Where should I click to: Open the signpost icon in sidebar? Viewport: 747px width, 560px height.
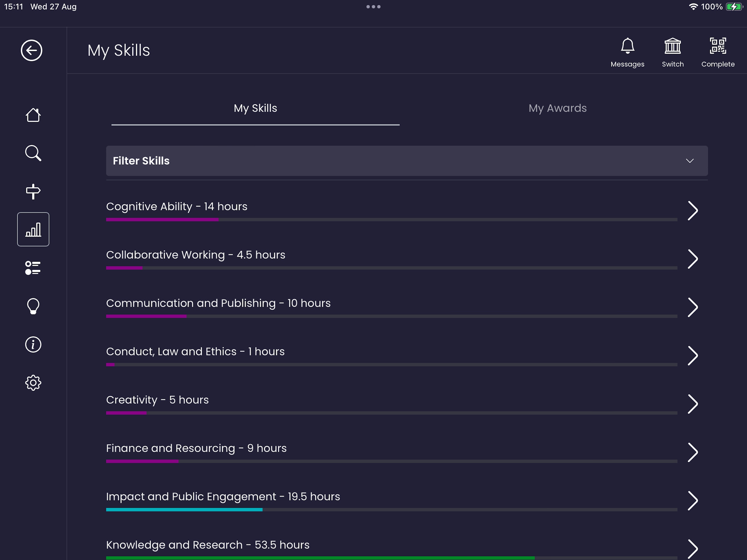(x=33, y=191)
